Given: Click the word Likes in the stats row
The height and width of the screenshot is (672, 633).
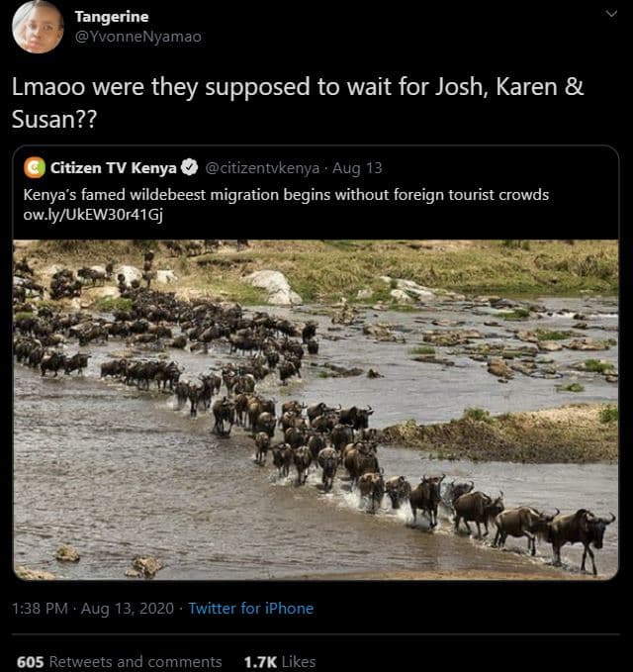Looking at the screenshot, I should pyautogui.click(x=299, y=661).
